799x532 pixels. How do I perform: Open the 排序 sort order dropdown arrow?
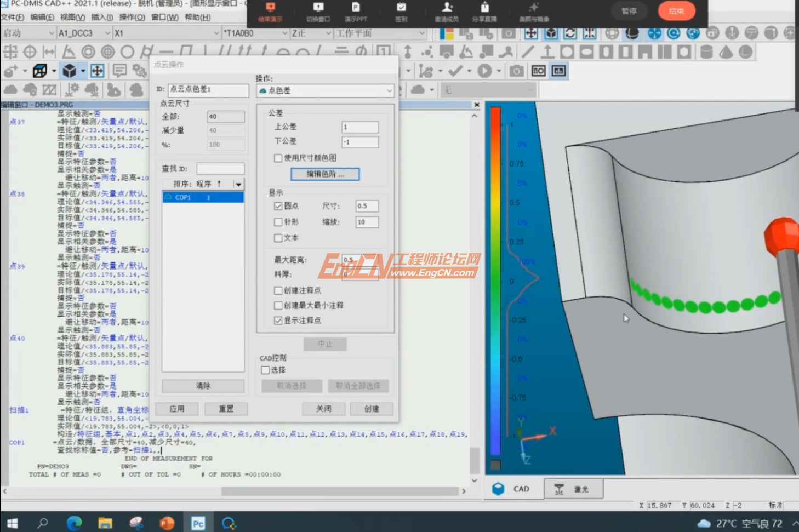[x=238, y=184]
